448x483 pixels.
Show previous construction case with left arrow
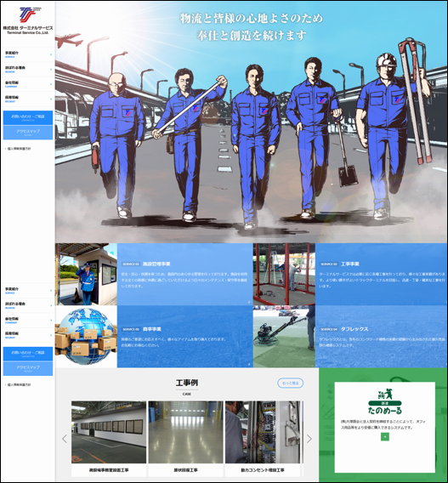65,439
